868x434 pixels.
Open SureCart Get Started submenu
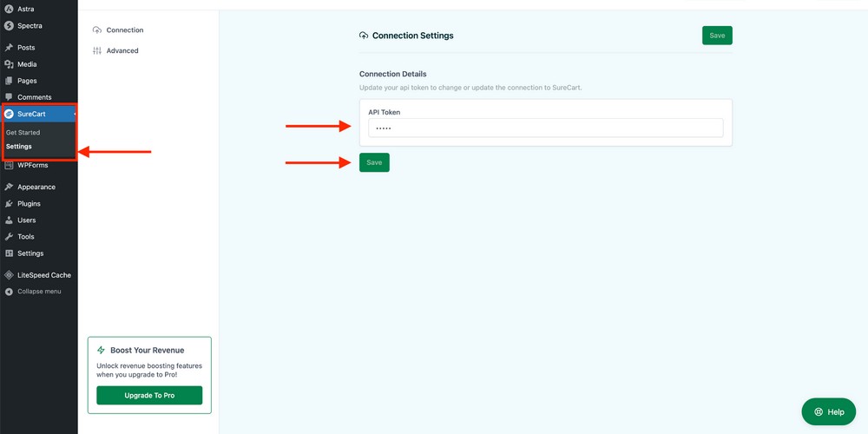[23, 133]
